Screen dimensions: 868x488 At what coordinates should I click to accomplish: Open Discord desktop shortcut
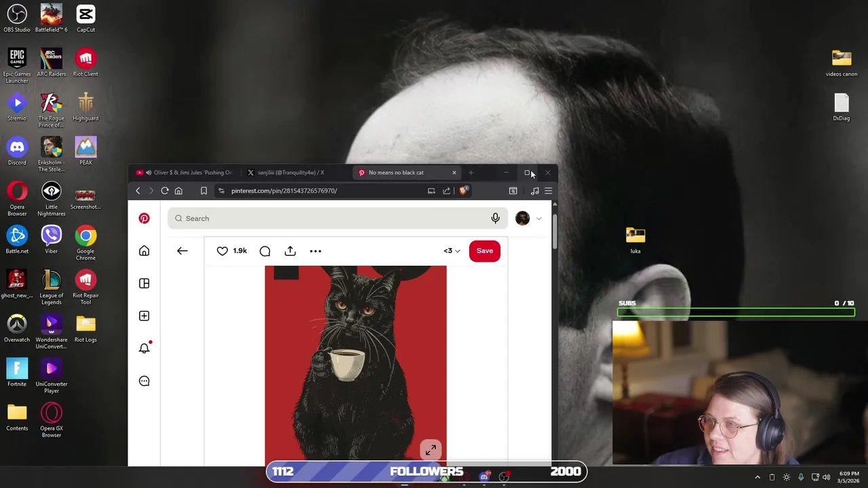pyautogui.click(x=17, y=150)
